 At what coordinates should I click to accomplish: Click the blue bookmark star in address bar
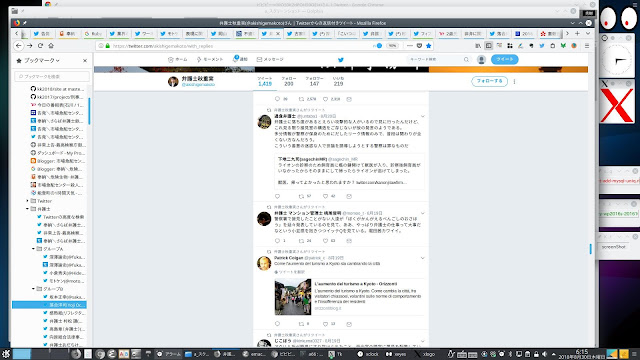pyautogui.click(x=429, y=46)
